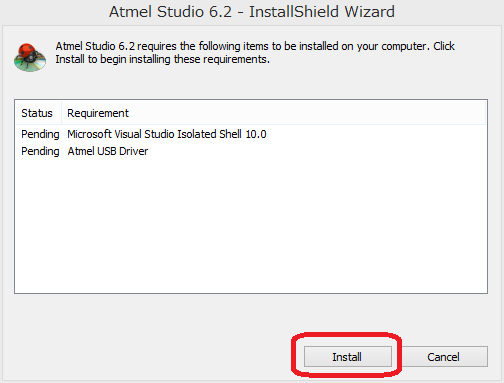The image size is (504, 383).
Task: Click Pending status of Visual Studio Shell row
Action: (x=40, y=134)
